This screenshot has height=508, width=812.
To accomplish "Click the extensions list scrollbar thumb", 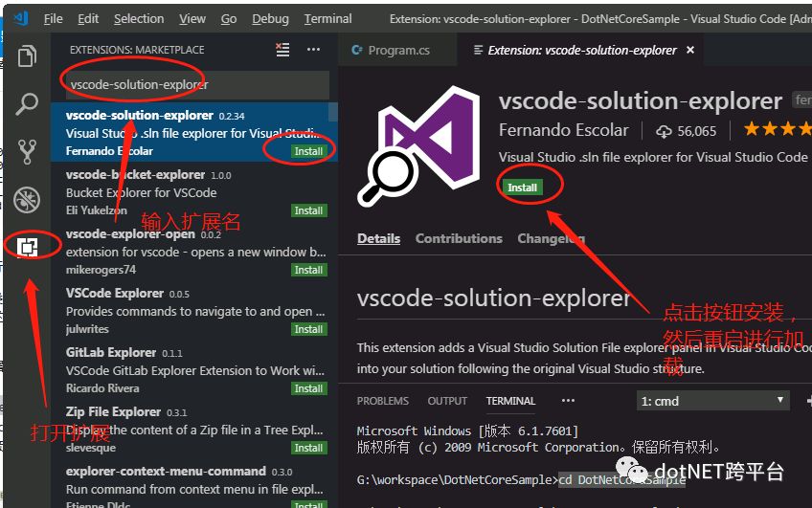I will point(333,112).
